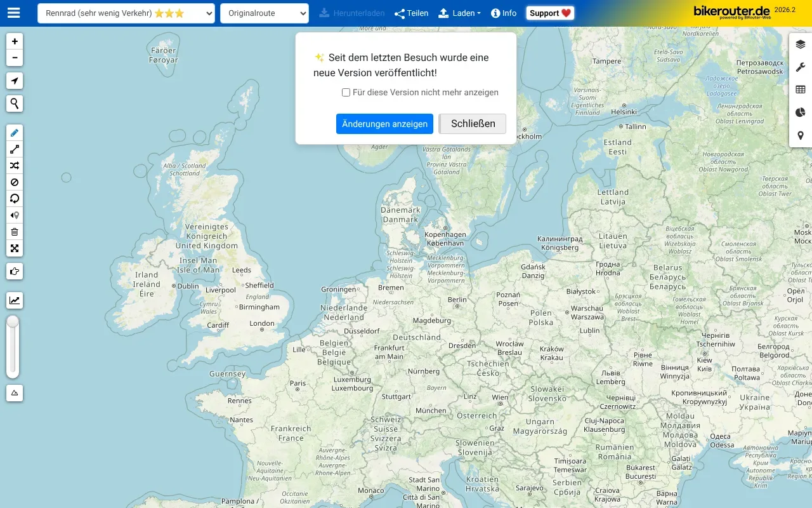Open the elevation chart icon

click(x=15, y=300)
